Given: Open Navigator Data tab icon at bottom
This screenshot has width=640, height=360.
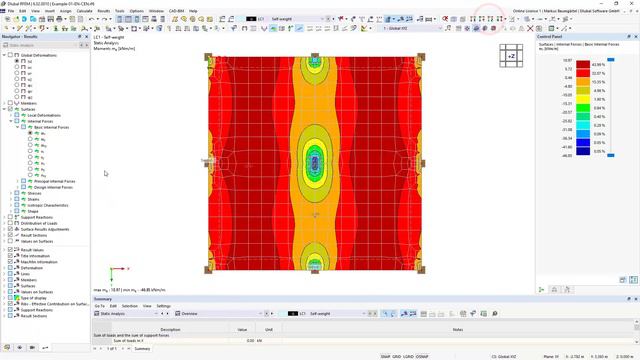Looking at the screenshot, I should coord(7,347).
